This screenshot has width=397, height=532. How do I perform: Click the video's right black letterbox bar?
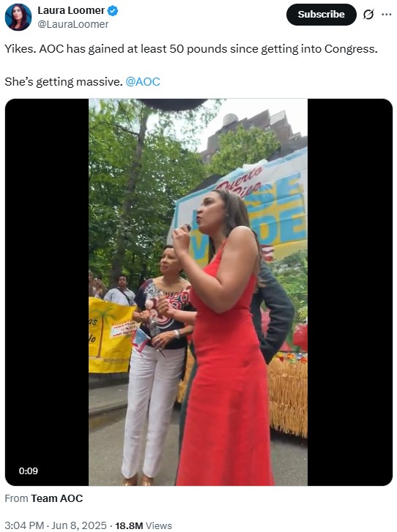click(x=350, y=292)
